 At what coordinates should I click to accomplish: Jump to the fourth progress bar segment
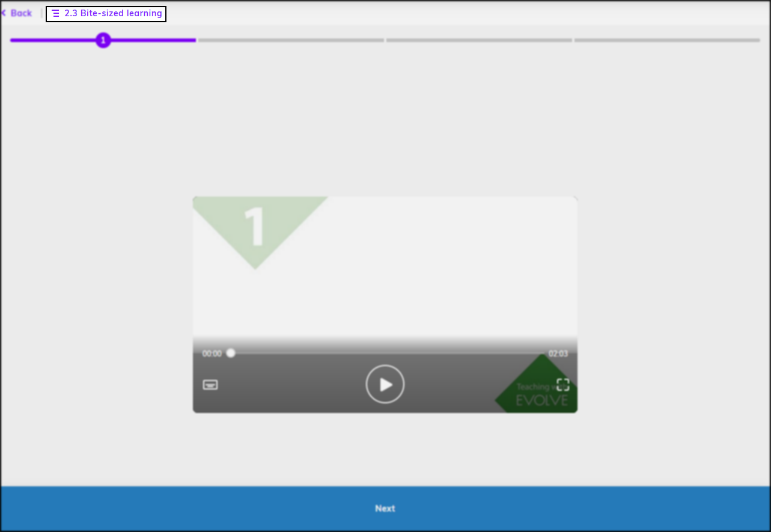point(667,40)
